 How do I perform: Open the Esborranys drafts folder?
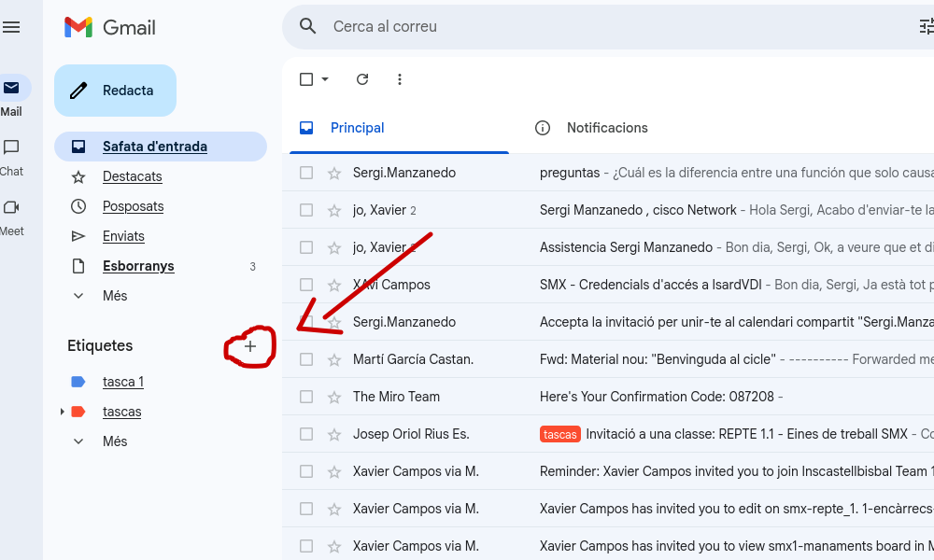[x=138, y=266]
